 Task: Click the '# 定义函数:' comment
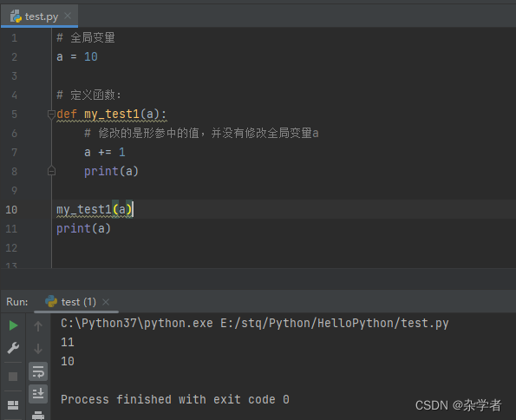click(88, 95)
